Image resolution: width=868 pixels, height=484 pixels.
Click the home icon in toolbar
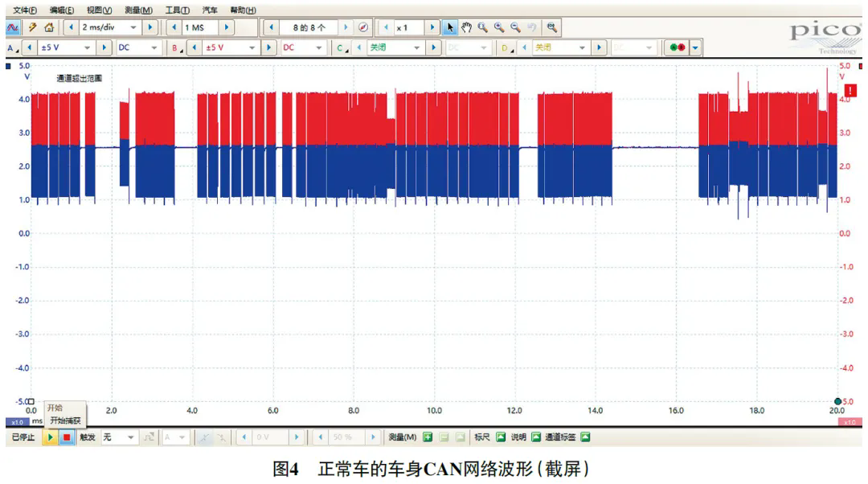tap(49, 27)
